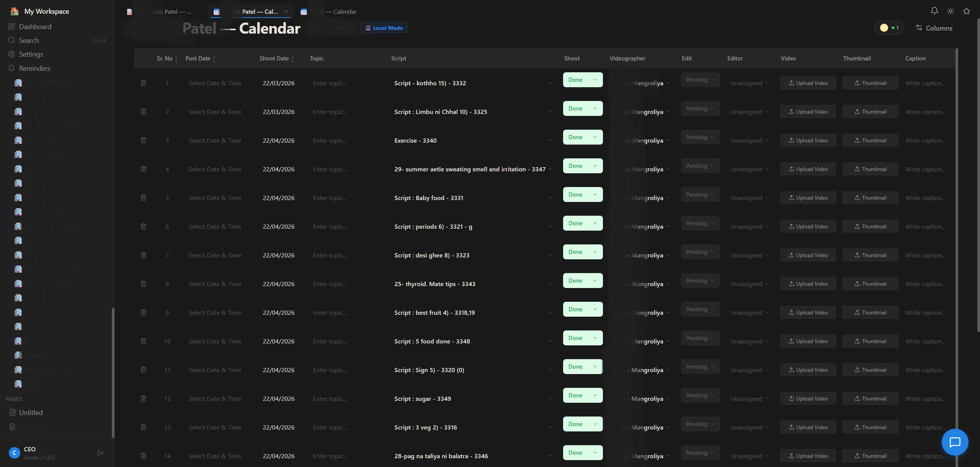Expand Edit Pending dropdown in row 5
This screenshot has width=980, height=467.
[x=700, y=195]
